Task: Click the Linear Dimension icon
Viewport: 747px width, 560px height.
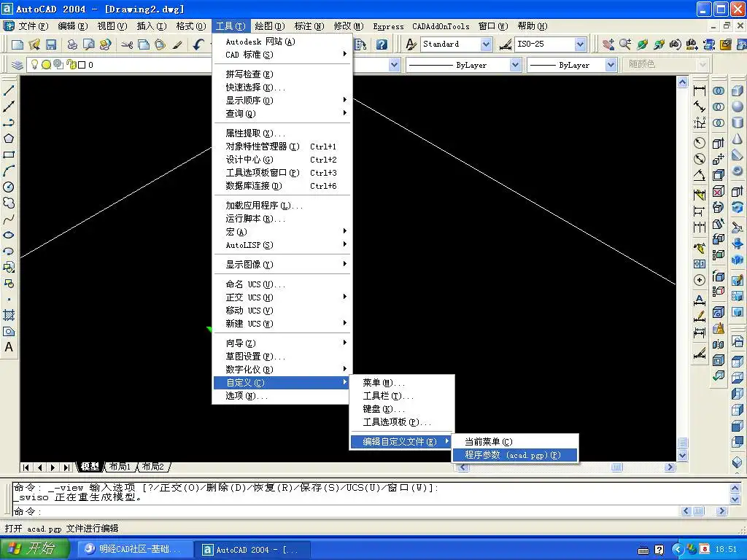Action: tap(700, 90)
